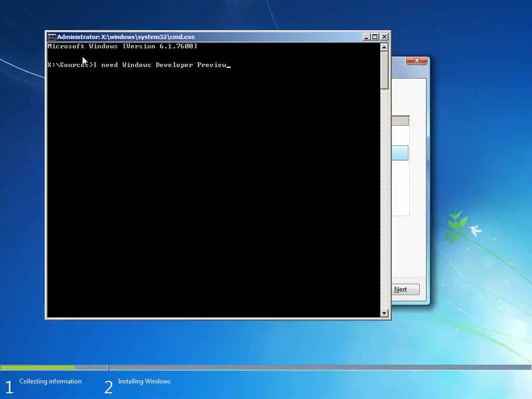Click the 'Collecting information' step label
532x399 pixels.
coord(50,381)
